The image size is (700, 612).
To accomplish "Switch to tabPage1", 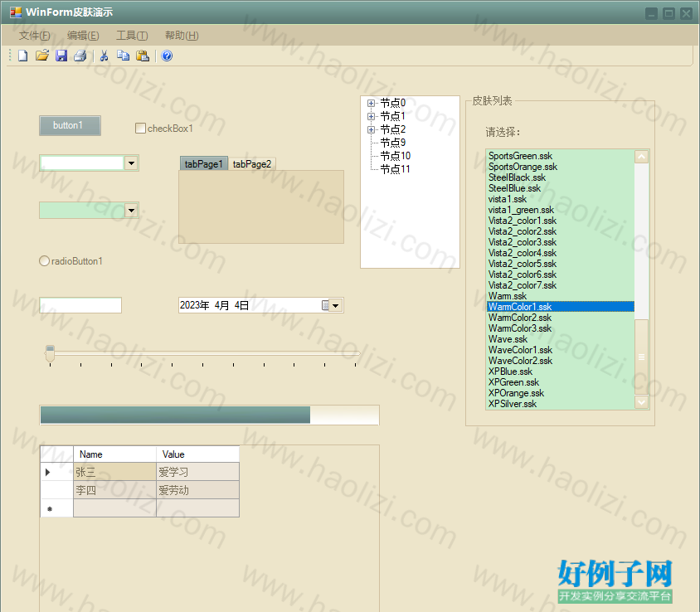I will 203,164.
